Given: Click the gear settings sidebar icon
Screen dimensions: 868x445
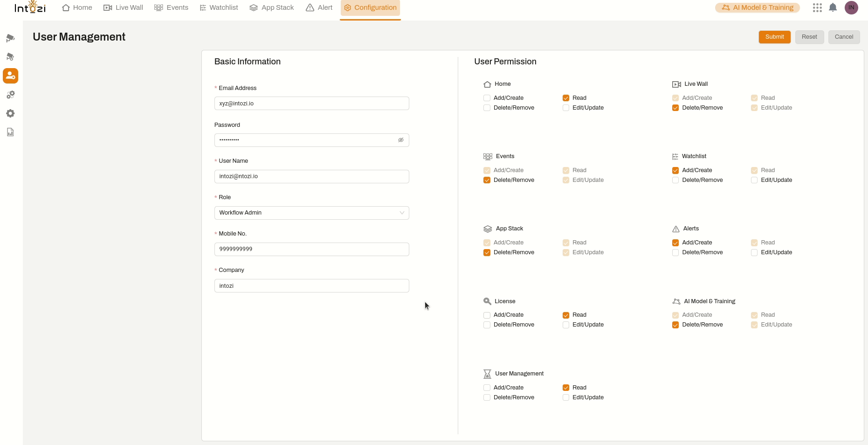Looking at the screenshot, I should point(10,113).
